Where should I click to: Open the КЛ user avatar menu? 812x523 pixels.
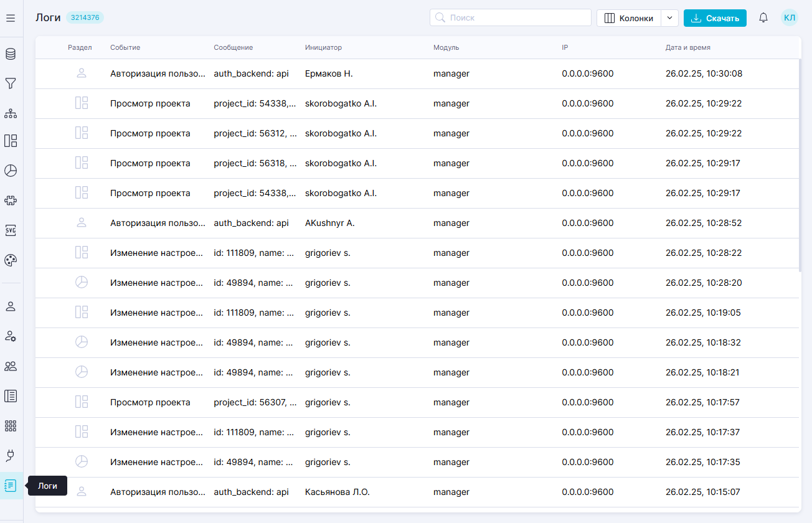(x=790, y=18)
